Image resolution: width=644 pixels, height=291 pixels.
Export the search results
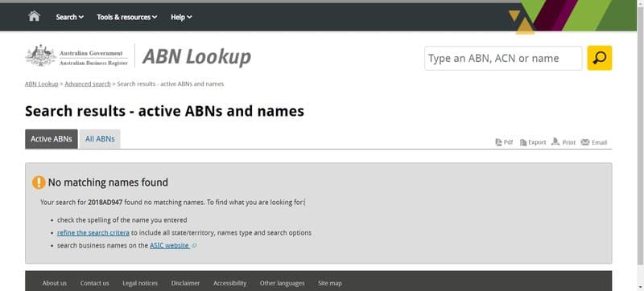[x=533, y=142]
